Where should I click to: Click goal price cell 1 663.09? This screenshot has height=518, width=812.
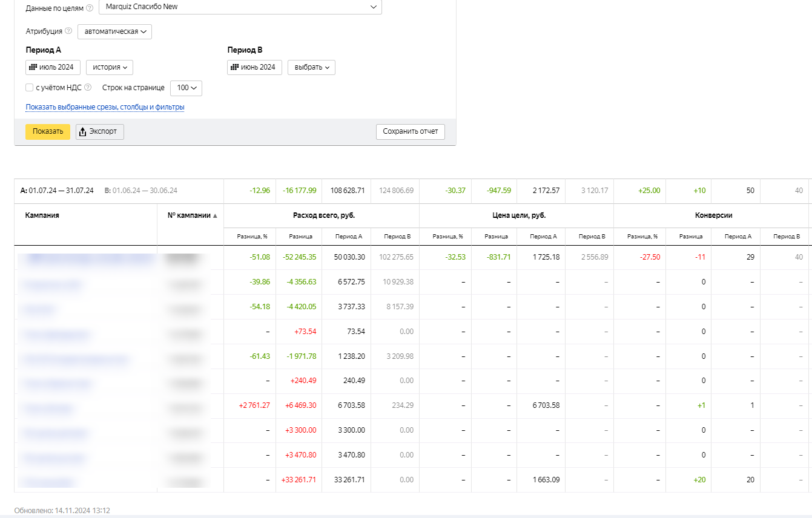pos(546,480)
